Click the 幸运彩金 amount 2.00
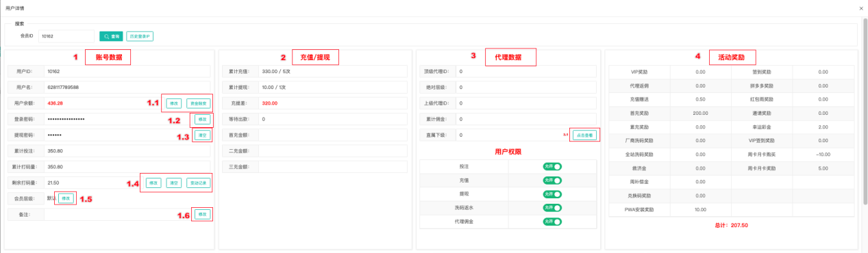The height and width of the screenshot is (253, 868). click(823, 126)
